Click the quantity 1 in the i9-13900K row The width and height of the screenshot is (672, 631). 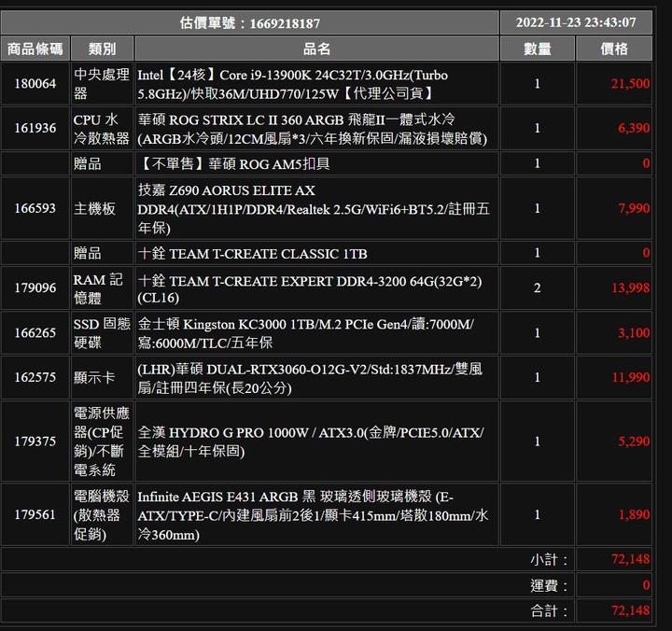tap(538, 84)
